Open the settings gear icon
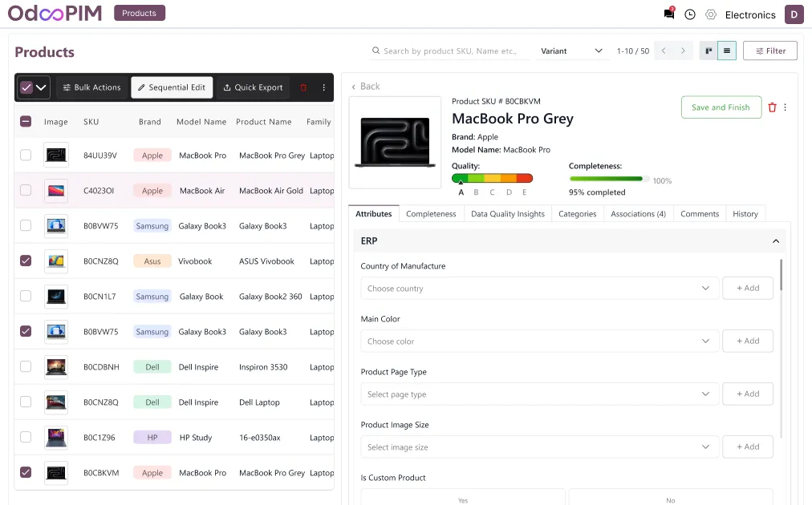The width and height of the screenshot is (812, 505). click(710, 14)
